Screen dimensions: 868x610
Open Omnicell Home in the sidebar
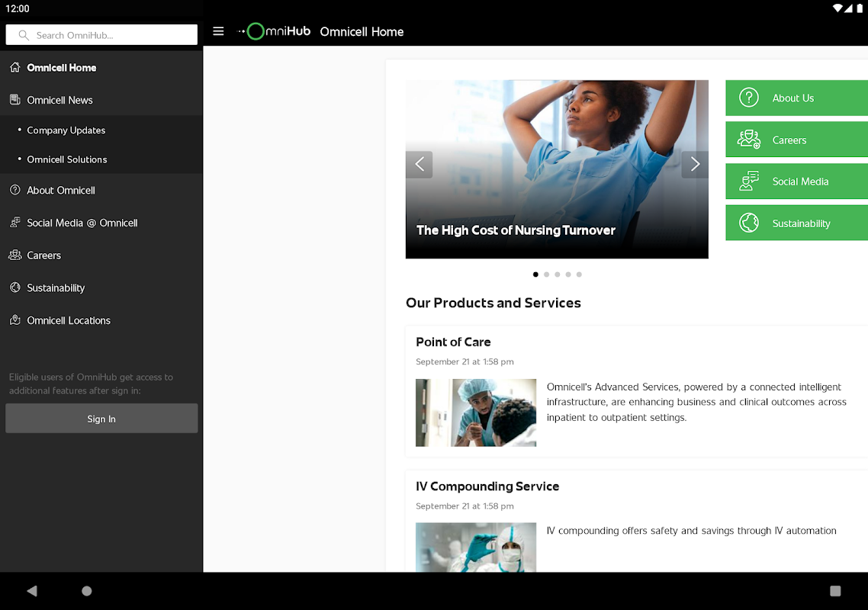101,68
